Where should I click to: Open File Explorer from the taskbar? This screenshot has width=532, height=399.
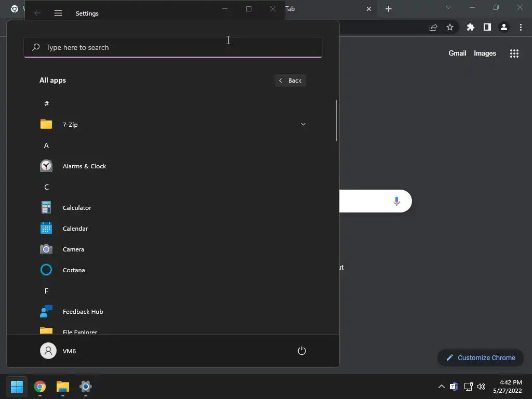coord(63,387)
